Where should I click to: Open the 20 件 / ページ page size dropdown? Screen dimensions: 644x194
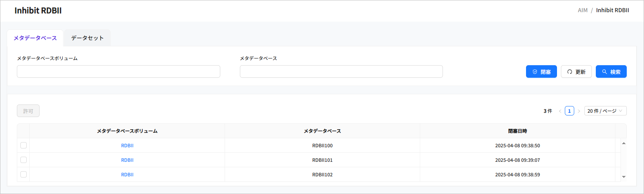click(x=605, y=111)
